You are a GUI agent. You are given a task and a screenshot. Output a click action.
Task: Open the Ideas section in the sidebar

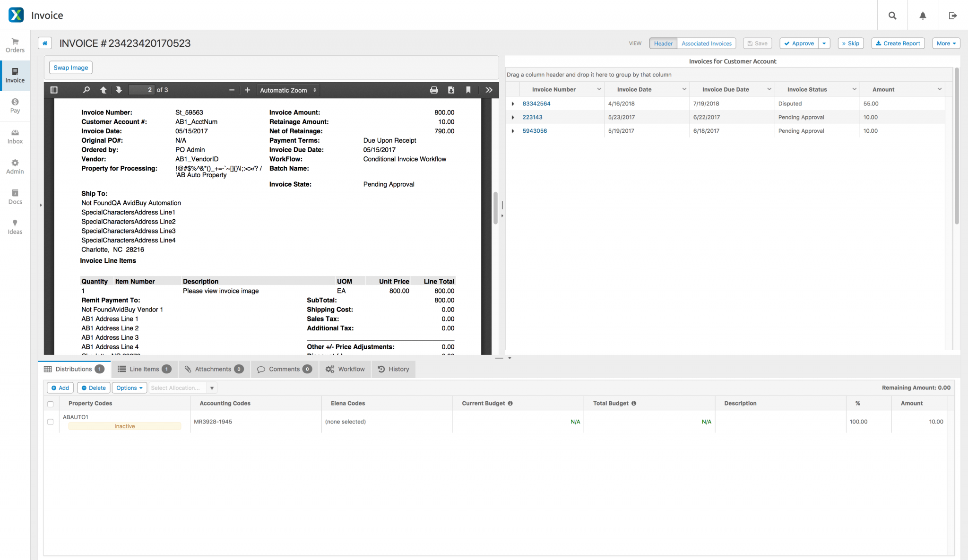(15, 226)
